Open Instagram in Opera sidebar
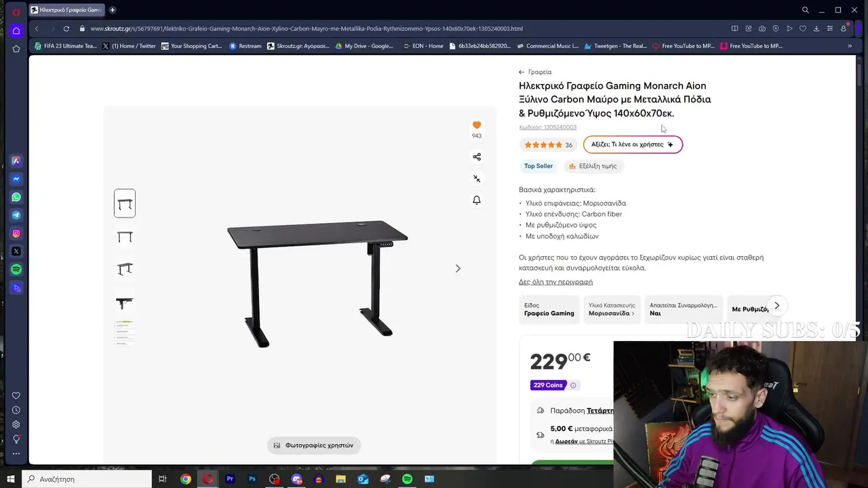The width and height of the screenshot is (868, 488). (x=16, y=233)
